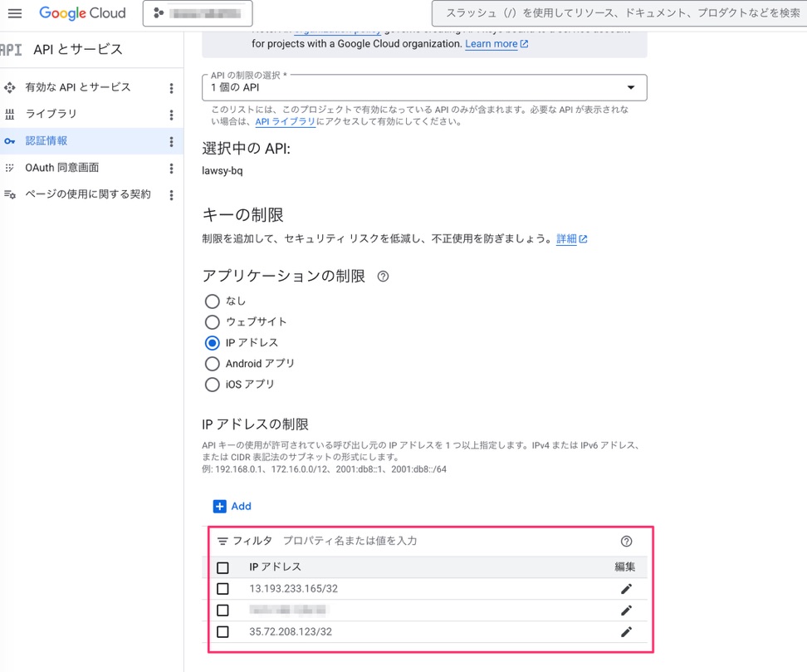The image size is (807, 672).
Task: Click the Add button for IP addresses
Action: tap(232, 507)
